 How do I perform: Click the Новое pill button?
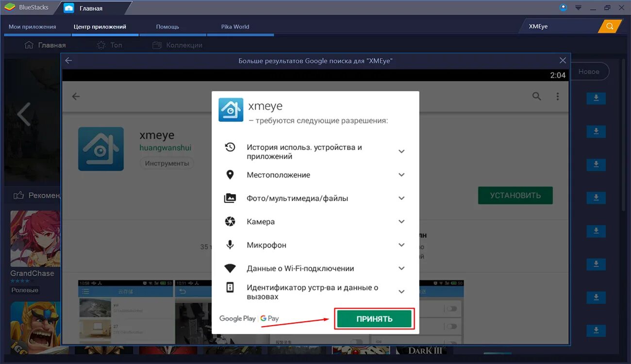589,71
